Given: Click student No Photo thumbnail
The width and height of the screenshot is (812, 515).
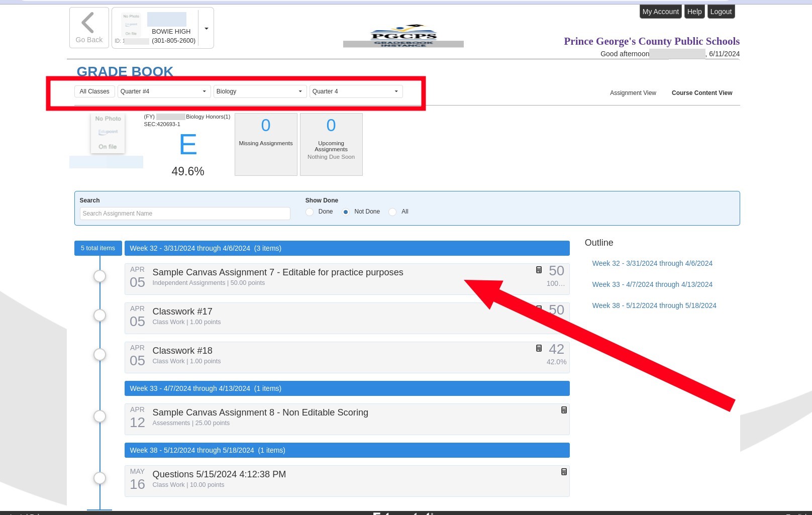Looking at the screenshot, I should [108, 133].
